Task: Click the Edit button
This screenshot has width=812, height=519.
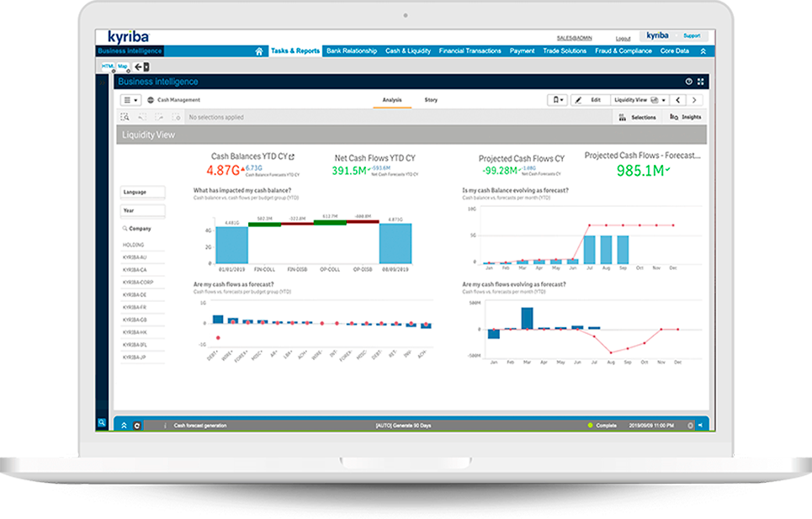Action: [x=590, y=100]
